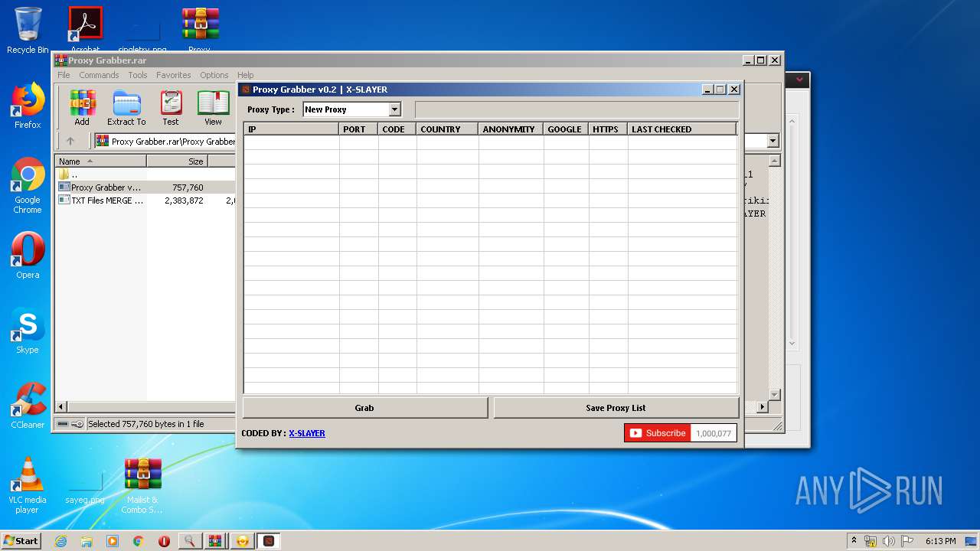Click the taskbar clock showing 6:13 PM
980x551 pixels.
(x=940, y=541)
